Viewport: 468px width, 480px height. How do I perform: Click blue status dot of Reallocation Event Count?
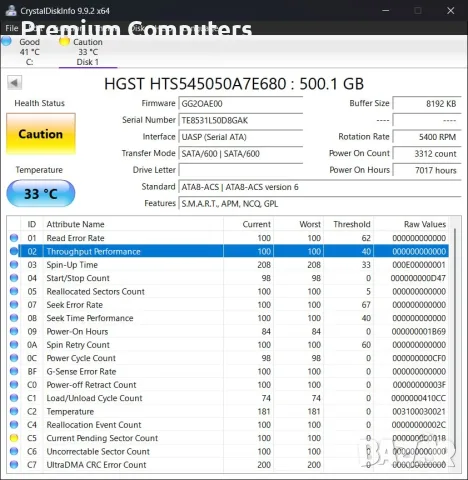pos(14,424)
